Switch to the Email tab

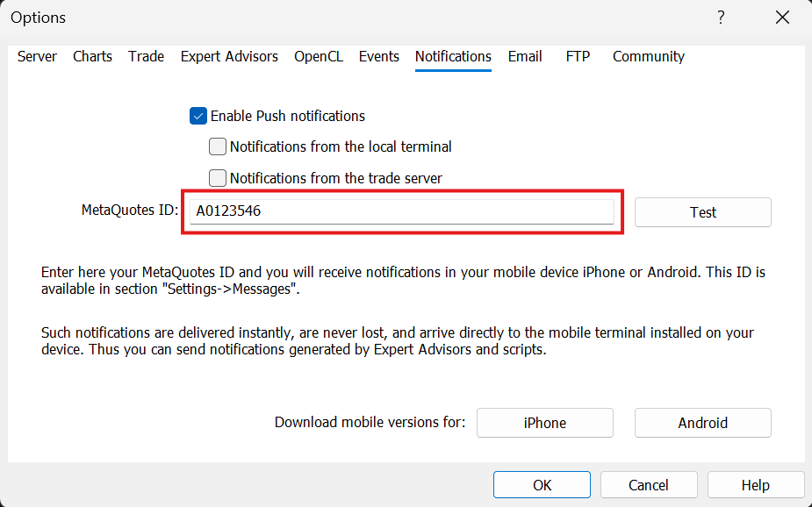coord(525,56)
